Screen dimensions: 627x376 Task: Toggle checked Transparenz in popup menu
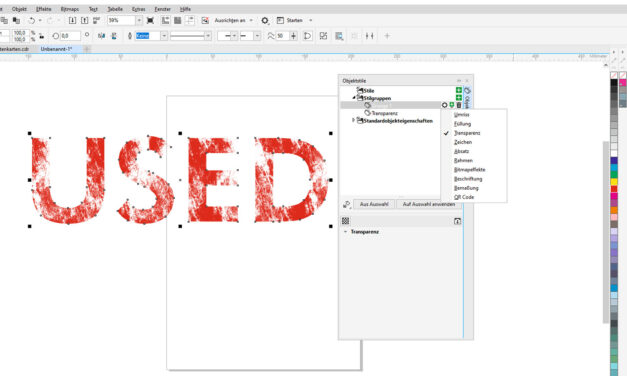pyautogui.click(x=467, y=133)
